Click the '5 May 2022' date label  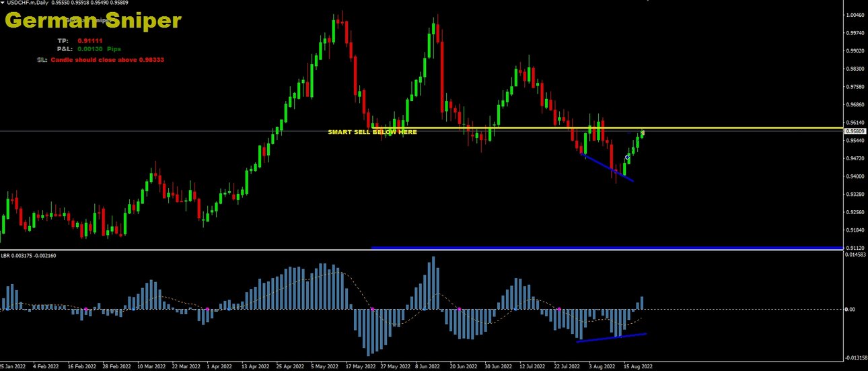click(324, 367)
